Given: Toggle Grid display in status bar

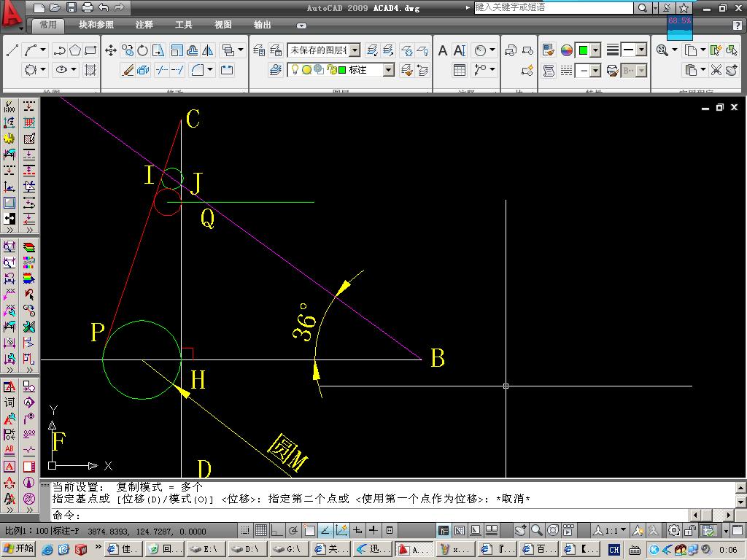Looking at the screenshot, I should (260, 531).
